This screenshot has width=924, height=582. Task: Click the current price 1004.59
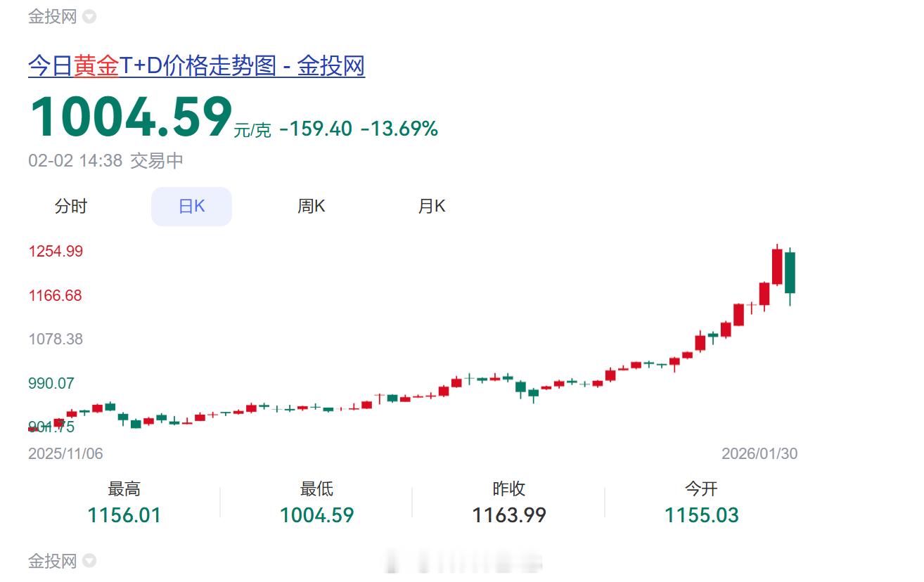[x=131, y=117]
